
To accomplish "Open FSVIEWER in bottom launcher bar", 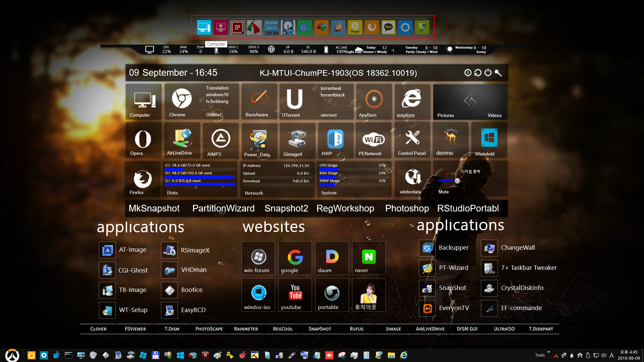I will pos(135,329).
